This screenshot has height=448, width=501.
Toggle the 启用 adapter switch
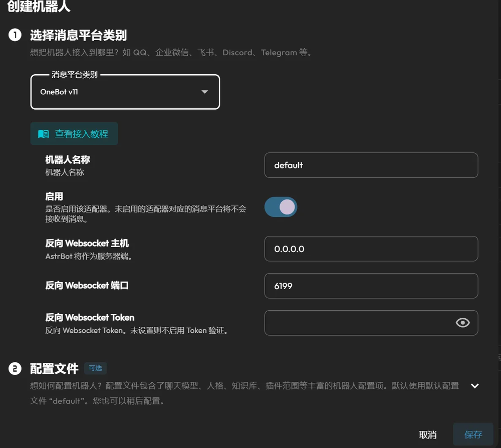coord(281,207)
